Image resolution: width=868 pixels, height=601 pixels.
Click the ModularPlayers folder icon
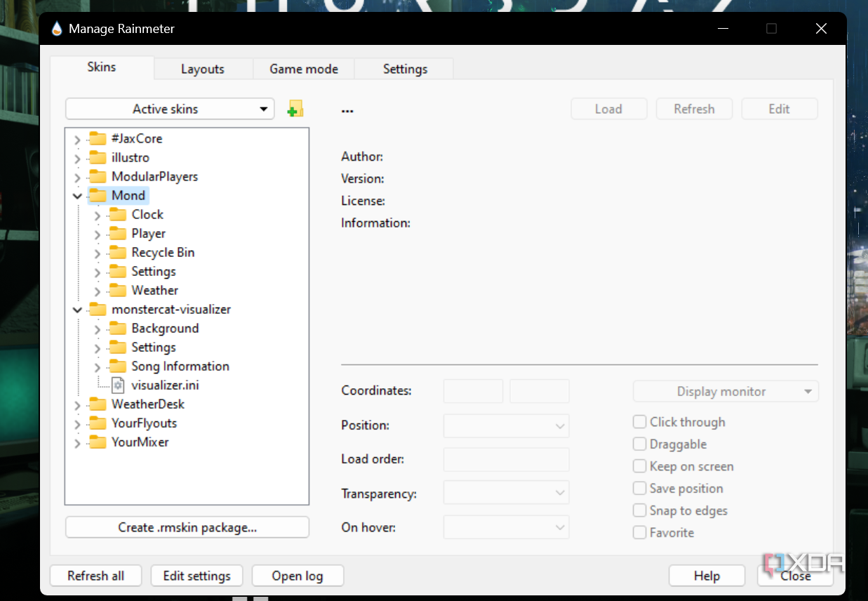click(98, 176)
